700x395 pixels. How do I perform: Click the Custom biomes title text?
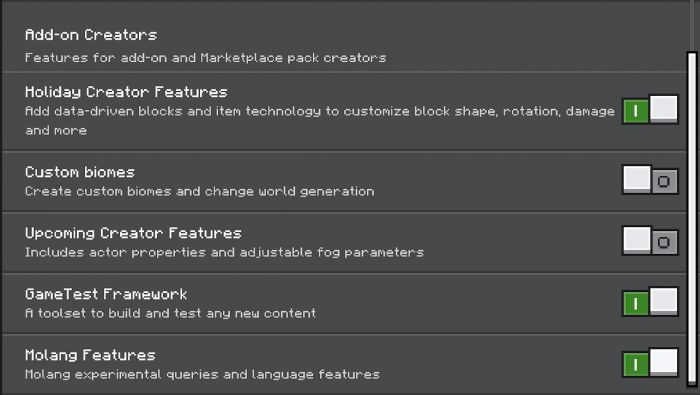click(80, 172)
